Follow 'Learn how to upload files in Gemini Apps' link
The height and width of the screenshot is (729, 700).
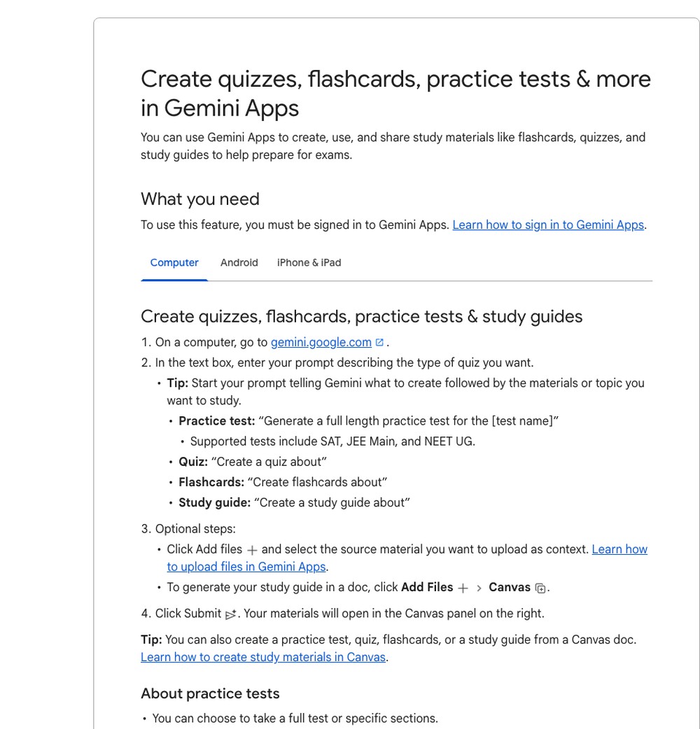pos(407,558)
